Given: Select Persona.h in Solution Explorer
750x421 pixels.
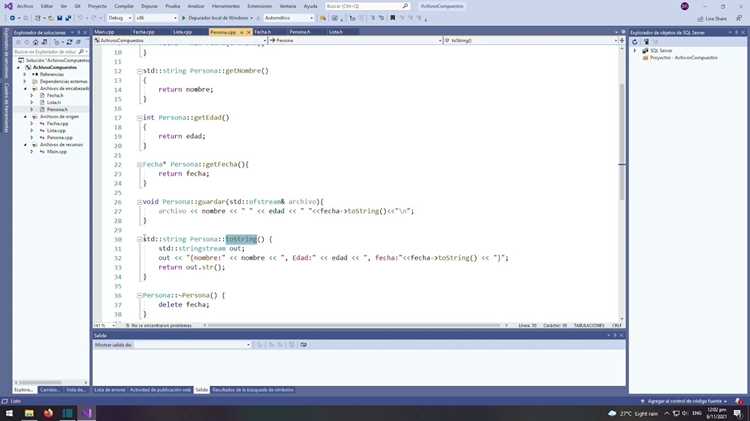Looking at the screenshot, I should tap(57, 110).
